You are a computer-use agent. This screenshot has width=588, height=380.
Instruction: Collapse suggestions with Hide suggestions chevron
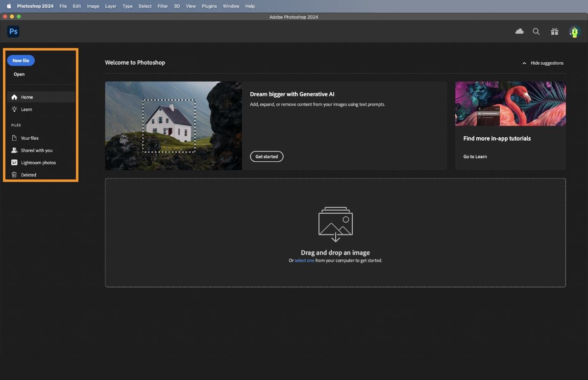point(545,63)
